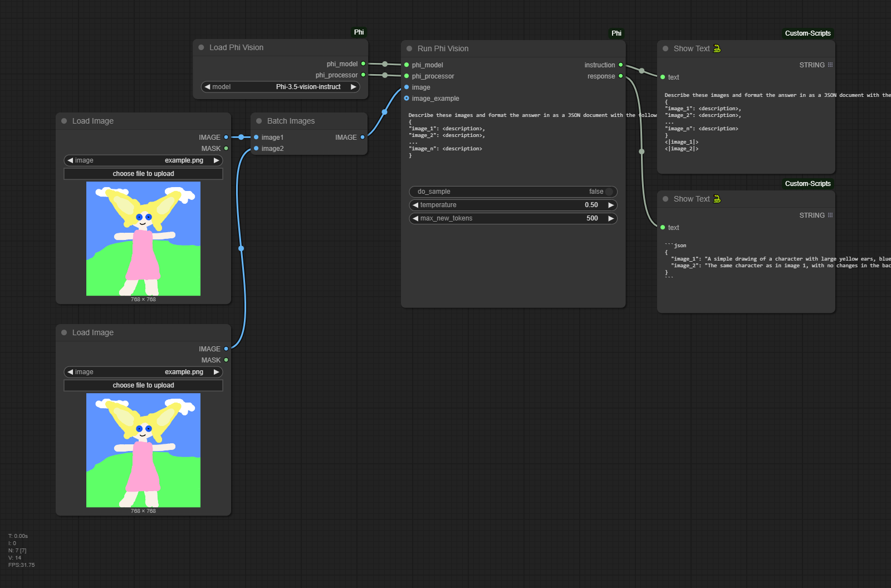Click the Run Phi Vision node title
The height and width of the screenshot is (588, 891).
(x=443, y=48)
